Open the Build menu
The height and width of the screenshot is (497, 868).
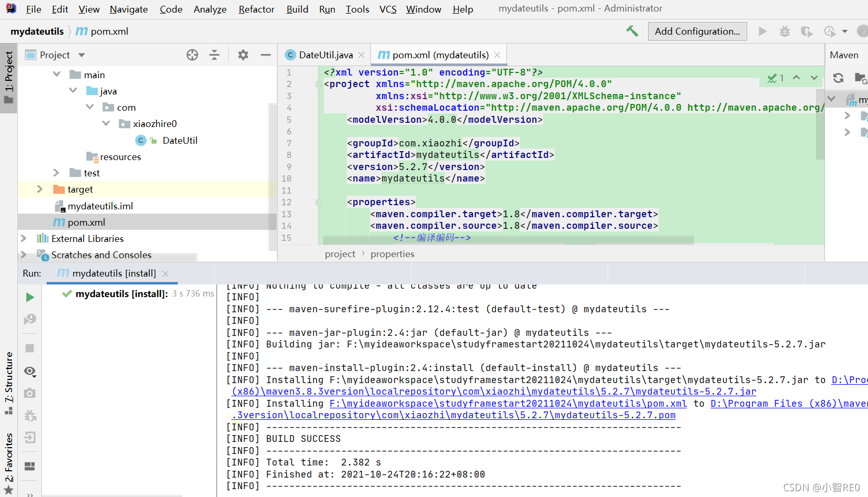tap(297, 9)
